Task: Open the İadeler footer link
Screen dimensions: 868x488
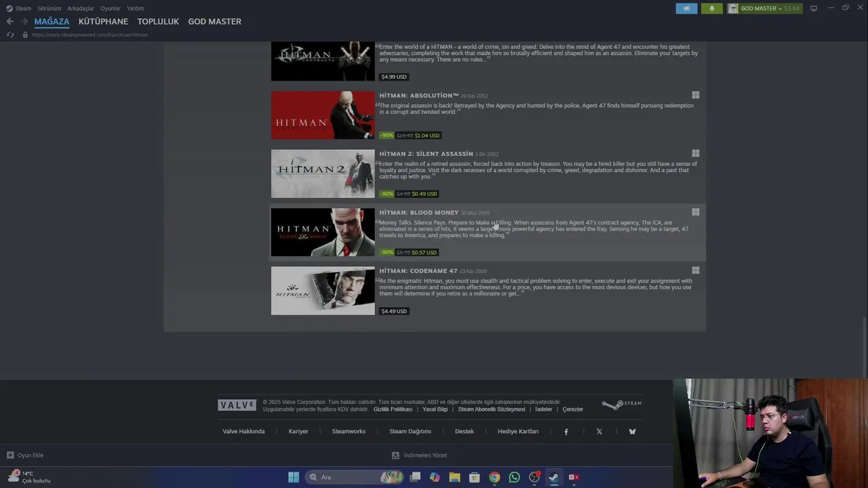Action: click(544, 409)
